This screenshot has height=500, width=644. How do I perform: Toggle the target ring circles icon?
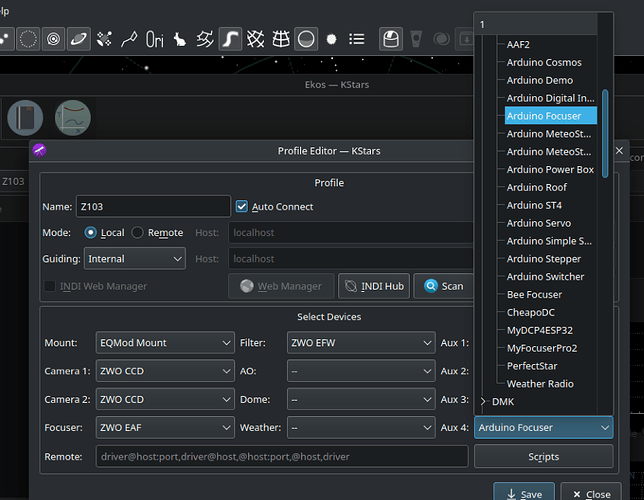pos(53,39)
